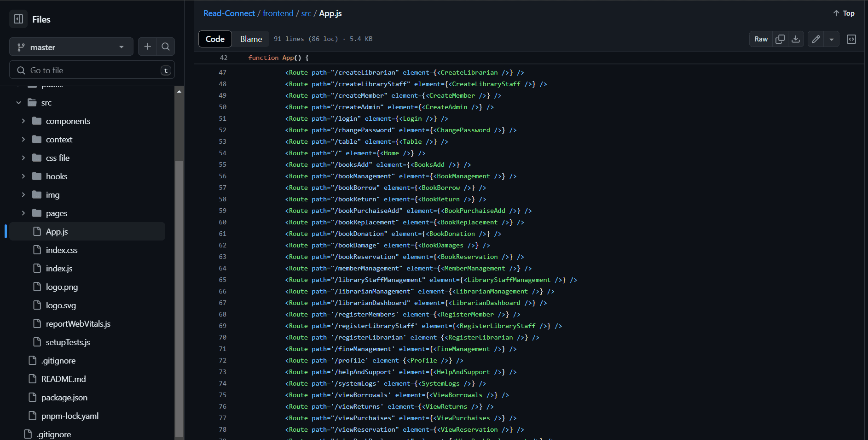Image resolution: width=868 pixels, height=440 pixels.
Task: Open the pages folder
Action: [x=57, y=213]
